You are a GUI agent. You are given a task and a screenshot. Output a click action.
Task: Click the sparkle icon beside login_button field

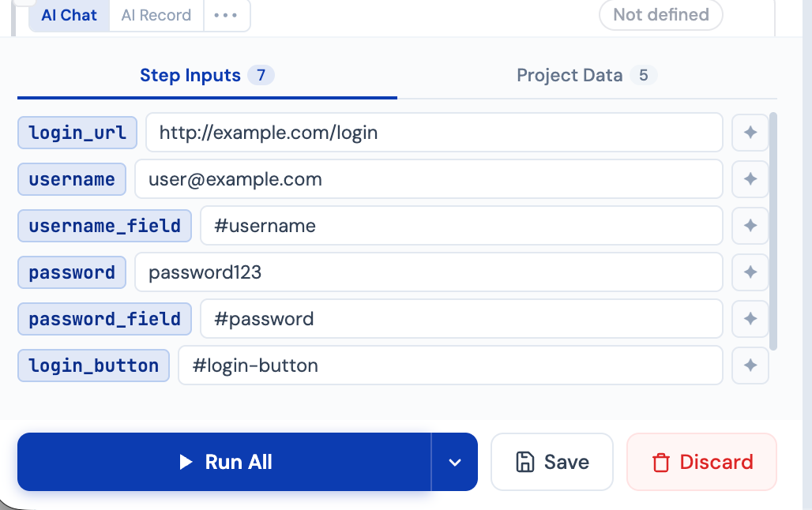(x=750, y=366)
